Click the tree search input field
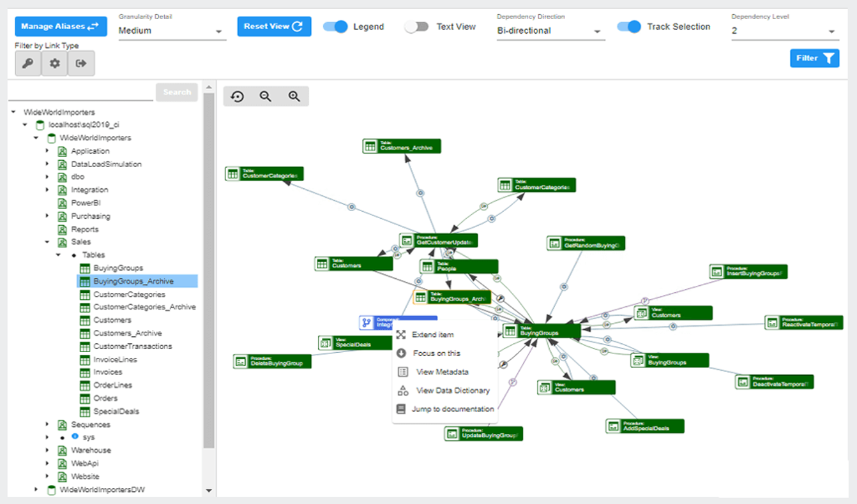 [x=81, y=93]
